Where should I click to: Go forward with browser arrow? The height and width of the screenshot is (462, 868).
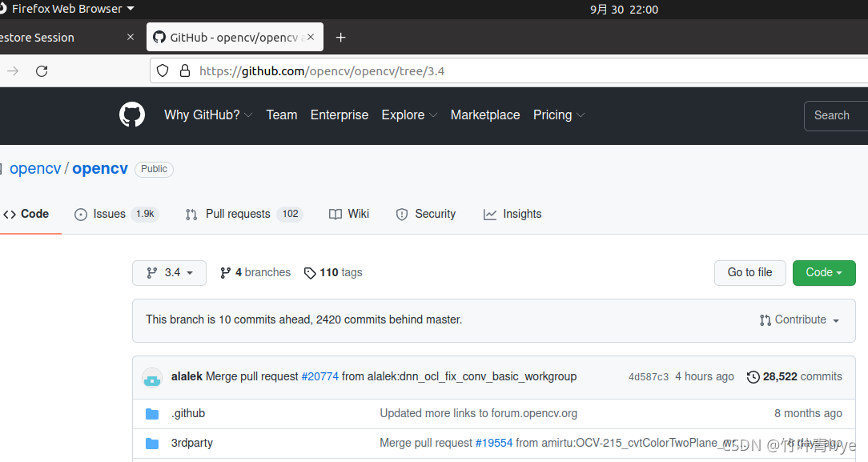pyautogui.click(x=13, y=70)
